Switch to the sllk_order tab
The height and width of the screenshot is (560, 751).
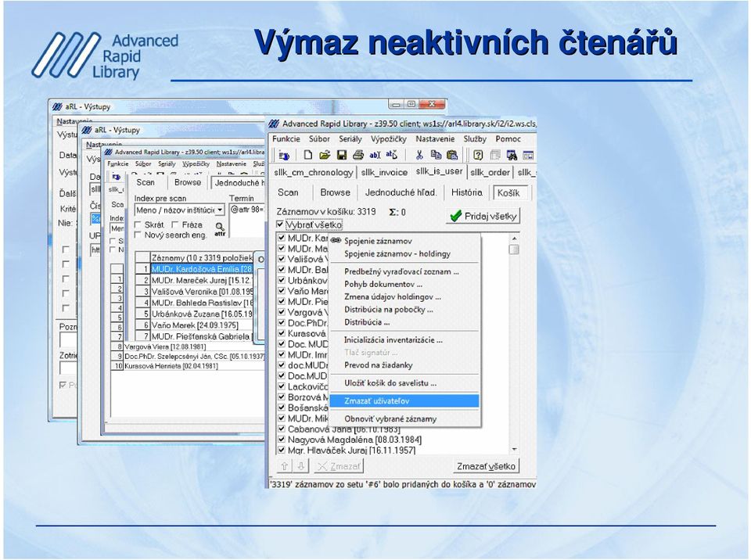(x=490, y=172)
